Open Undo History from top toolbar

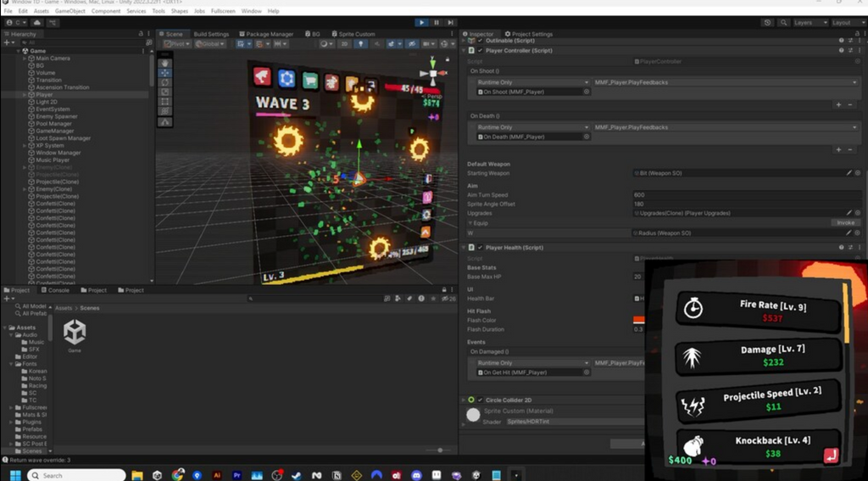[x=767, y=23]
